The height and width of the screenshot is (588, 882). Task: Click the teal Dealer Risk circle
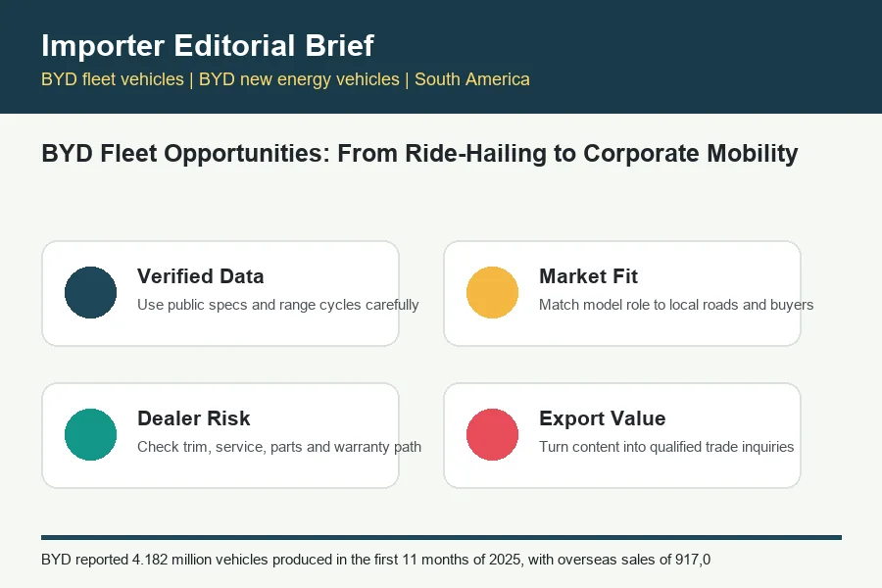[90, 434]
